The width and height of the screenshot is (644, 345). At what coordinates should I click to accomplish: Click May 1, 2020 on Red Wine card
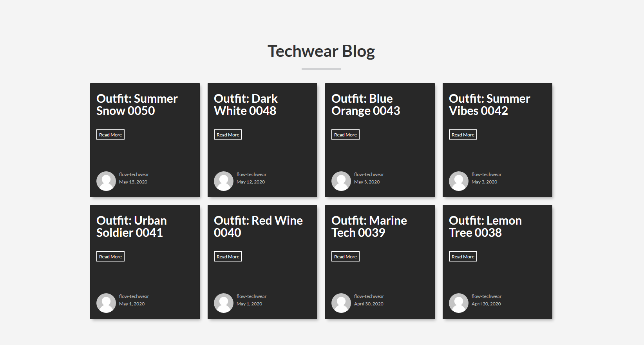click(250, 304)
